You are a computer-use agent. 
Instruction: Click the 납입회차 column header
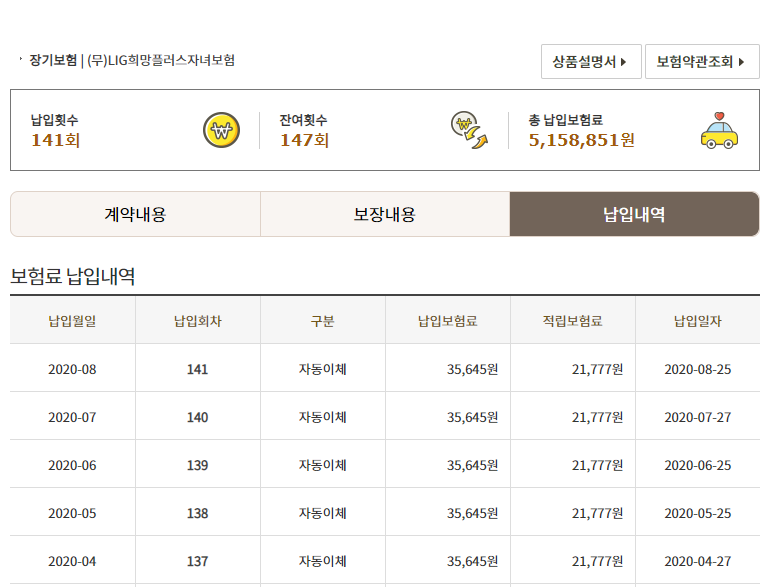[x=198, y=321]
